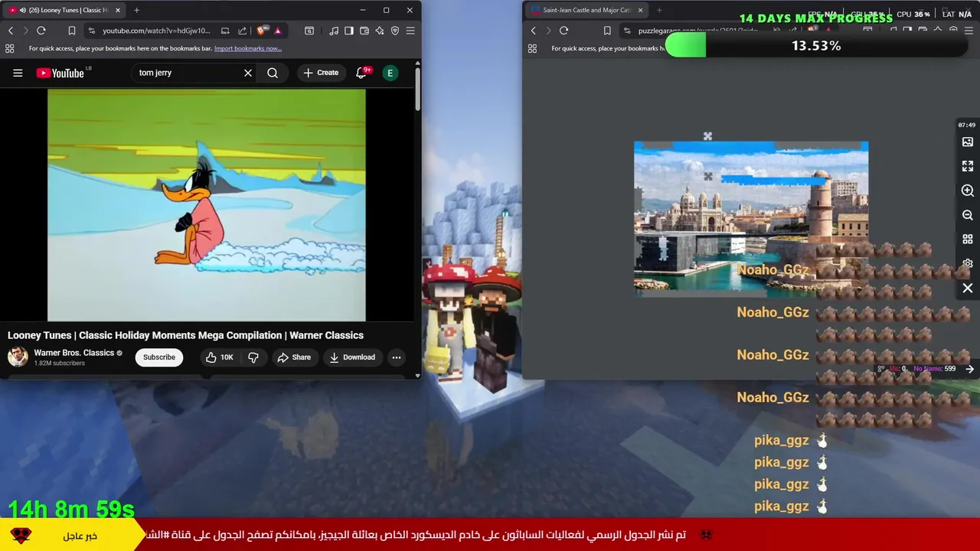This screenshot has height=551, width=980.
Task: Open apps grid icon in puzzle window bookmarks bar
Action: [532, 48]
